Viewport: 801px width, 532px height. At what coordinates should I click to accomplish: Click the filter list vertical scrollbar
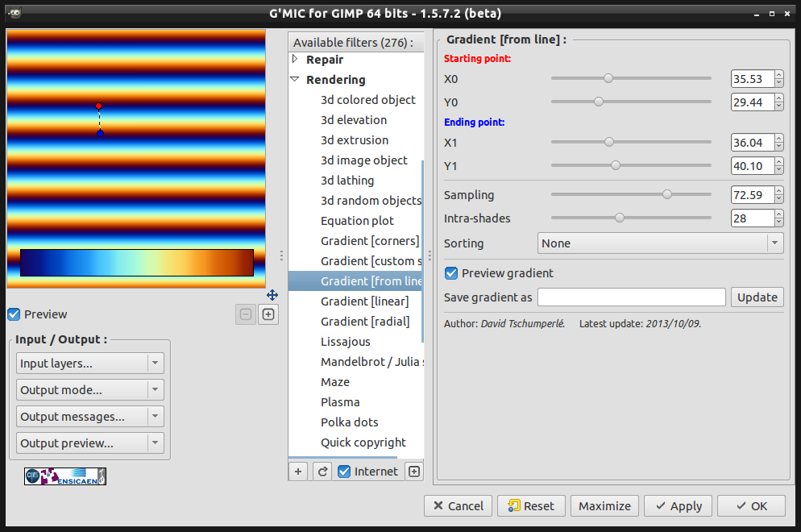coord(422,251)
